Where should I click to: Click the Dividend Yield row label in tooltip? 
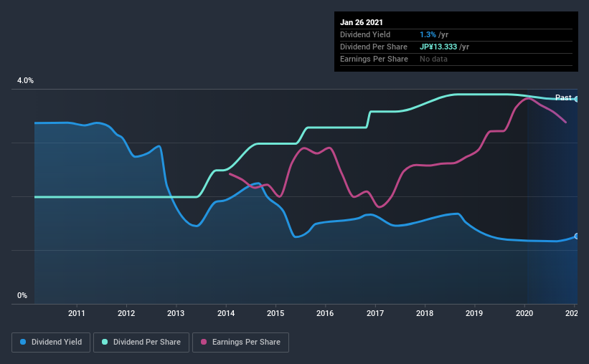pyautogui.click(x=365, y=34)
